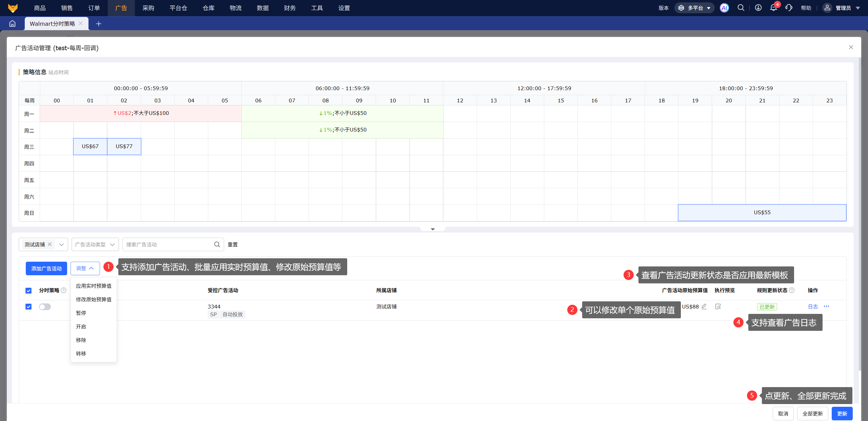The width and height of the screenshot is (868, 421).
Task: Click the search magnifier in the top bar
Action: click(741, 8)
